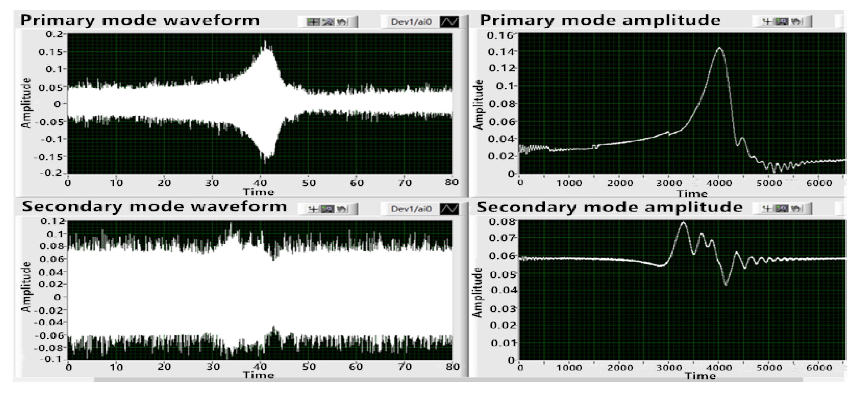This screenshot has width=868, height=395.
Task: Edit Y-axis minimum -0.2 on Primary waveform
Action: point(51,173)
